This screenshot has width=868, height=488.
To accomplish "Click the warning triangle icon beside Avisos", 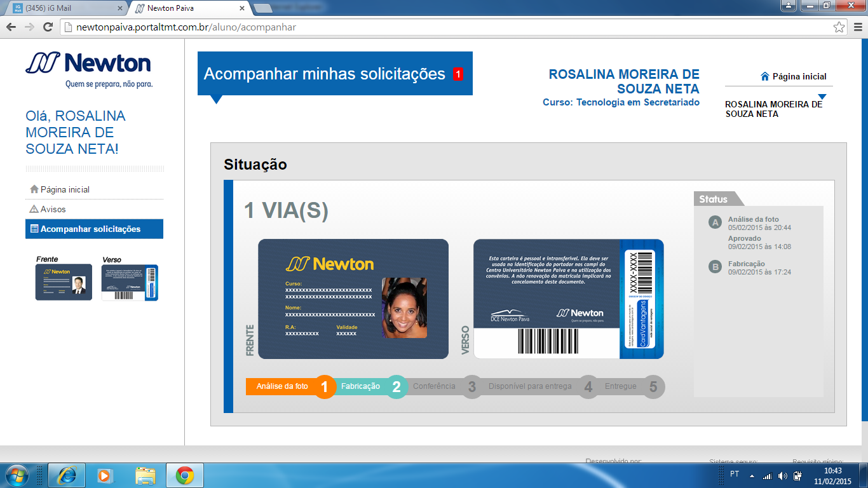I will [34, 209].
